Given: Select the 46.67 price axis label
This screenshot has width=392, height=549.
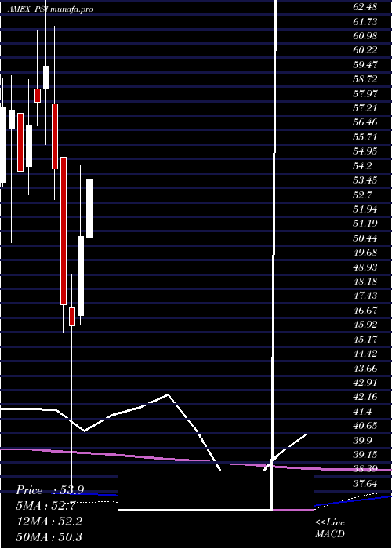Looking at the screenshot, I should coord(365,311).
